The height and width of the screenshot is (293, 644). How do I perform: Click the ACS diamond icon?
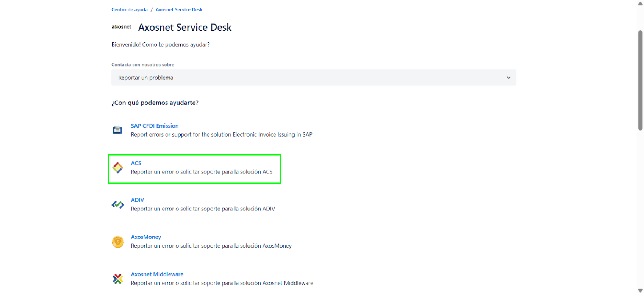[118, 168]
